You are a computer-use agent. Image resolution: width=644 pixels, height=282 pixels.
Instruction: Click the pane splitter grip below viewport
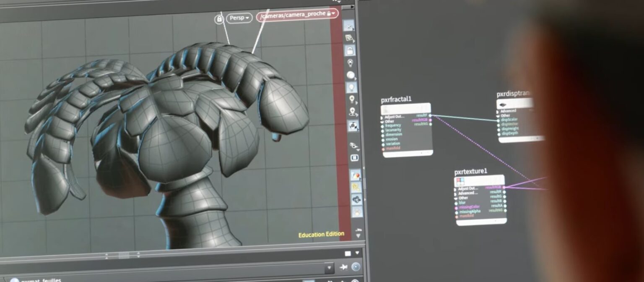pos(124,255)
